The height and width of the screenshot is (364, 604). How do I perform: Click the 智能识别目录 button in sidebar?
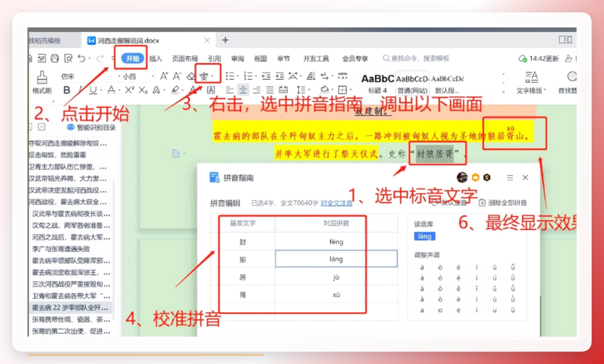tap(92, 127)
